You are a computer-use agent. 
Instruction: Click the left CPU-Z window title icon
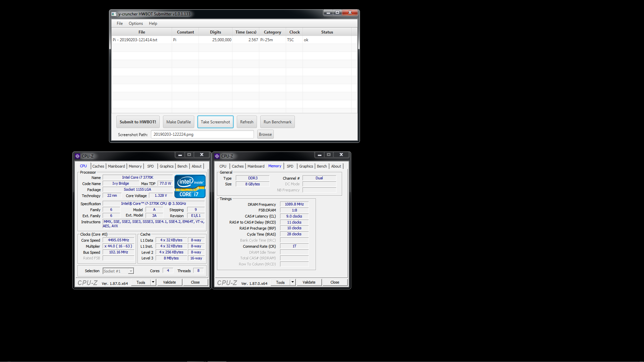tap(77, 156)
